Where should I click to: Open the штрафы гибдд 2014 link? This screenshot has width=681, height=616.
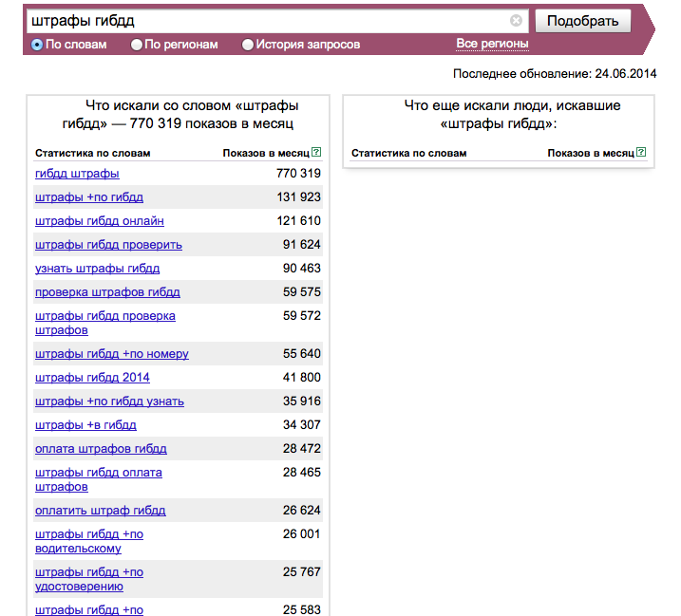(92, 378)
